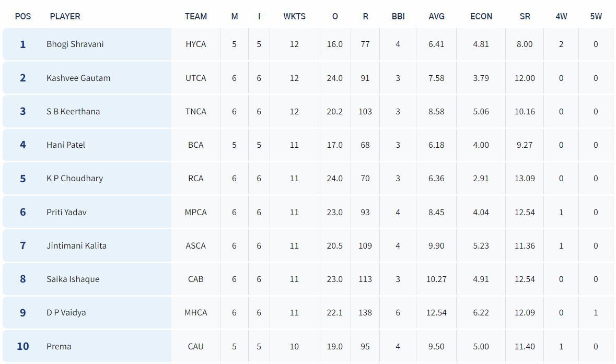
Task: Select D P Vaidya's name
Action: pos(66,312)
